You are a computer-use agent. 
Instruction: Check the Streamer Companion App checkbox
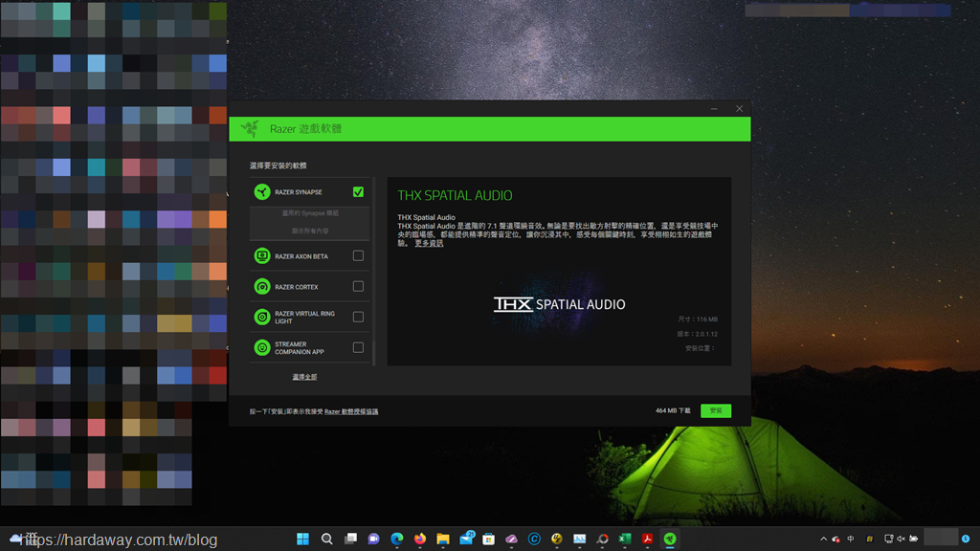pyautogui.click(x=358, y=347)
